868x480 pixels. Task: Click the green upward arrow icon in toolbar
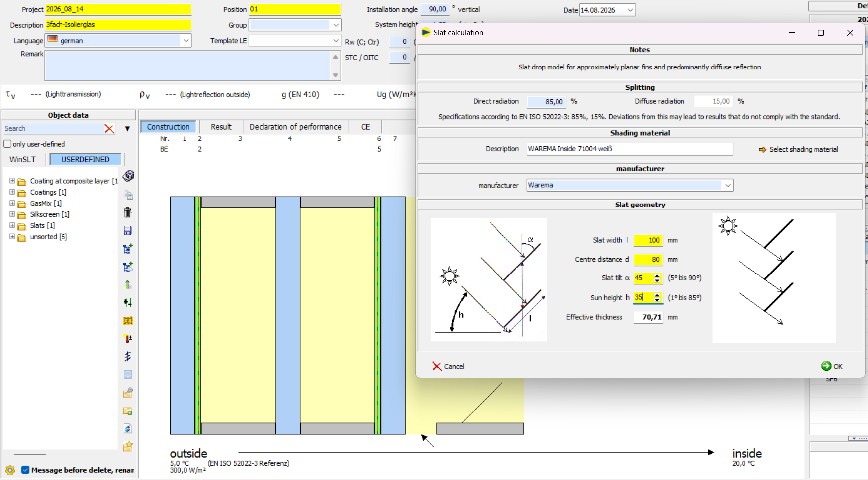pyautogui.click(x=128, y=284)
